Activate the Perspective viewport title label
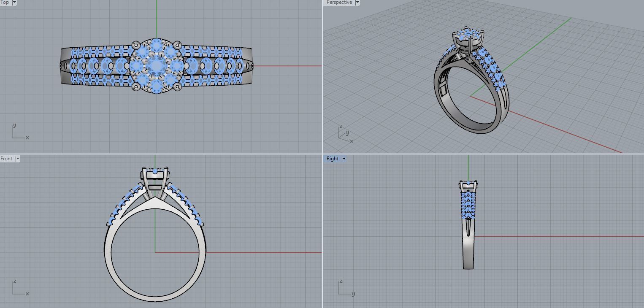Viewport: 644px width, 308px height. 339,3
